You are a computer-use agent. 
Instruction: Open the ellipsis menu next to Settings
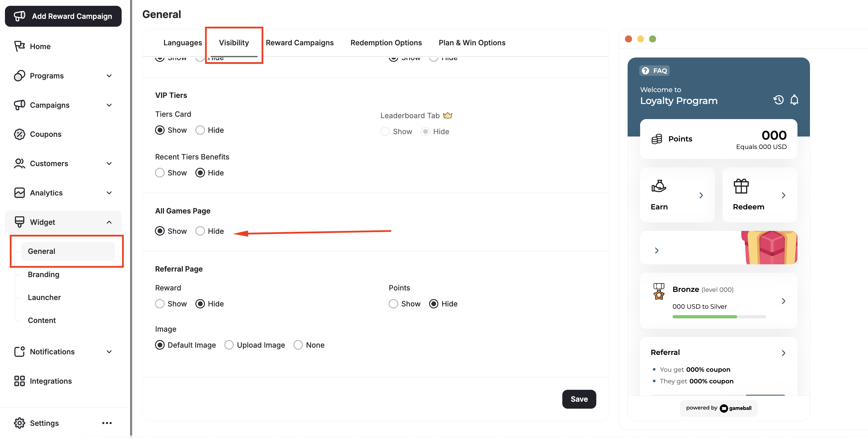(x=107, y=423)
